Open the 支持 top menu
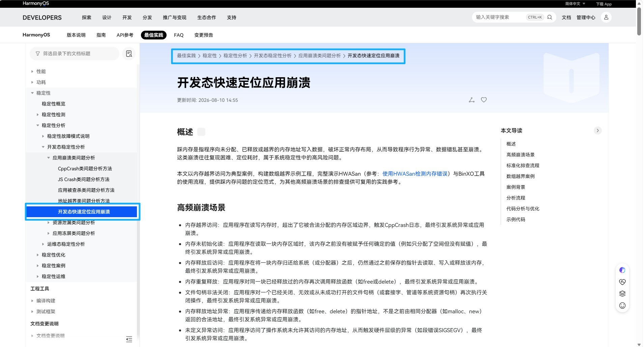Screen dimensions: 644x347 coord(232,18)
